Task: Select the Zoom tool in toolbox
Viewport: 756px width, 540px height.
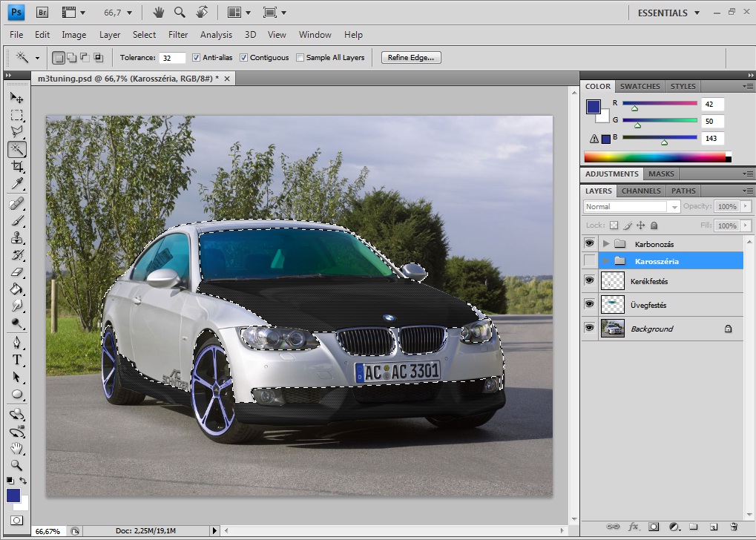Action: point(16,466)
